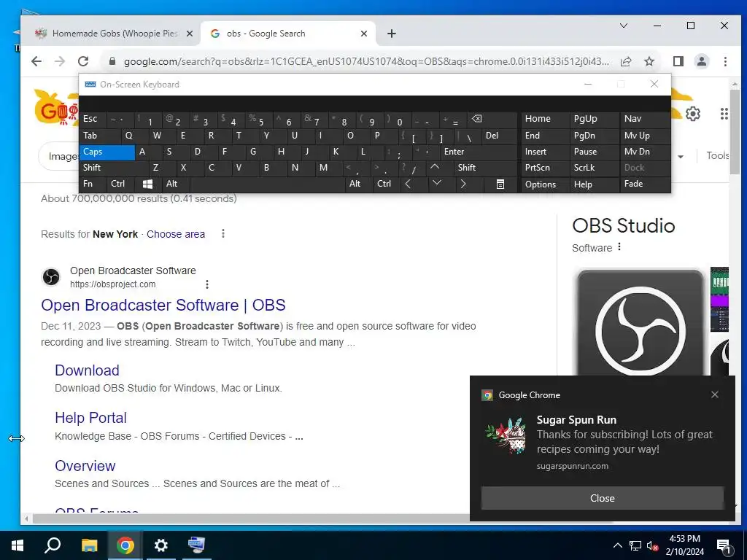Click the network icon in system tray
This screenshot has width=747, height=560.
point(635,545)
